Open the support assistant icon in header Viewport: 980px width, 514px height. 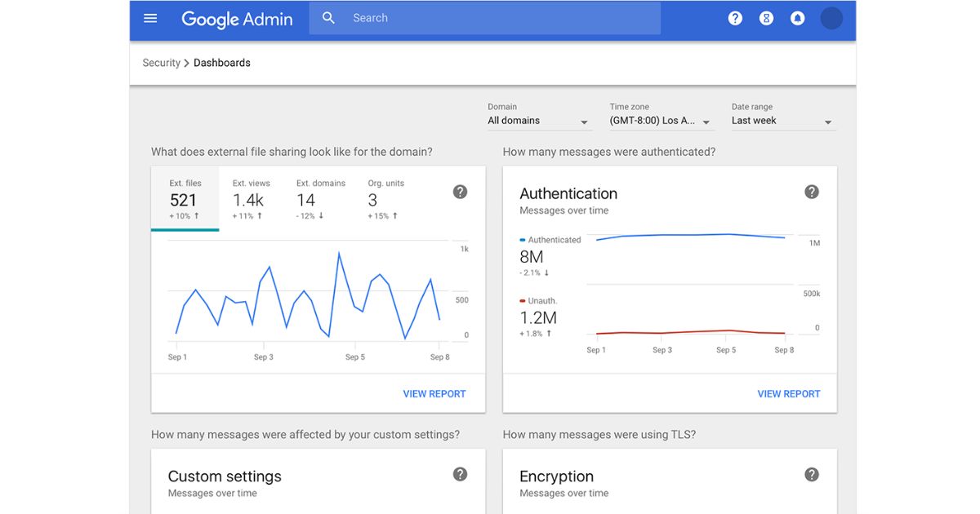tap(766, 18)
